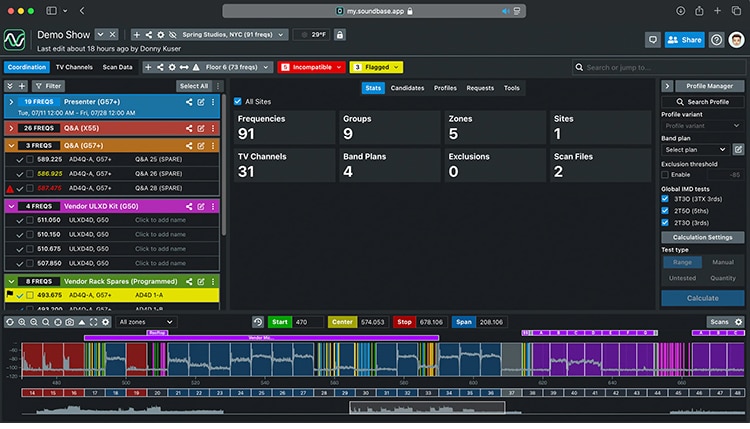Image resolution: width=750 pixels, height=429 pixels.
Task: Open the three-dot menu of the Vendor ULXD Kit group
Action: [212, 206]
